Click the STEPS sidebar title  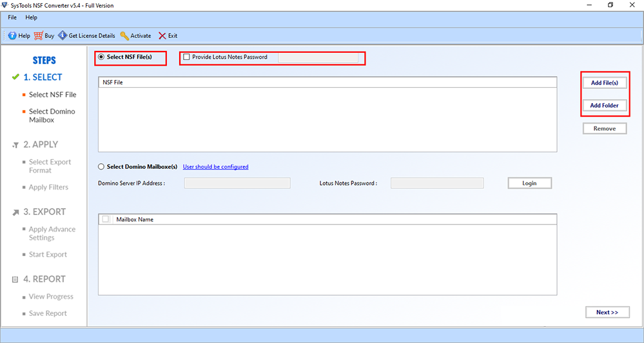pyautogui.click(x=44, y=61)
